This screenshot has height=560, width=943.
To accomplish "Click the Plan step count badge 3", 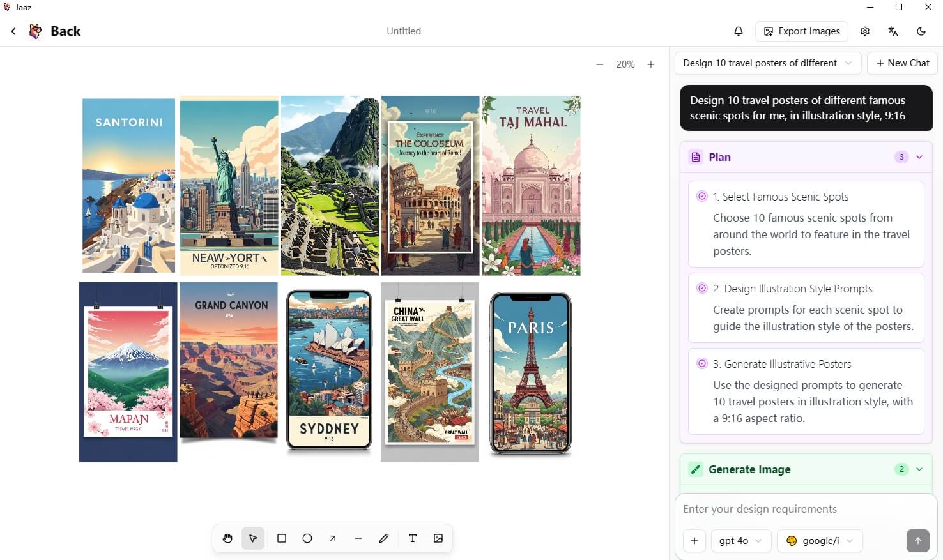I will 901,157.
